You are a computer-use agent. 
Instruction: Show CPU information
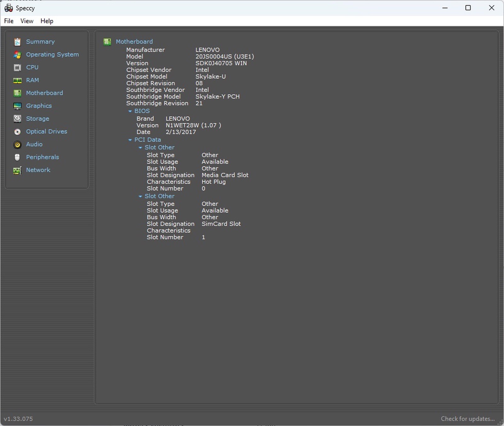pyautogui.click(x=32, y=67)
